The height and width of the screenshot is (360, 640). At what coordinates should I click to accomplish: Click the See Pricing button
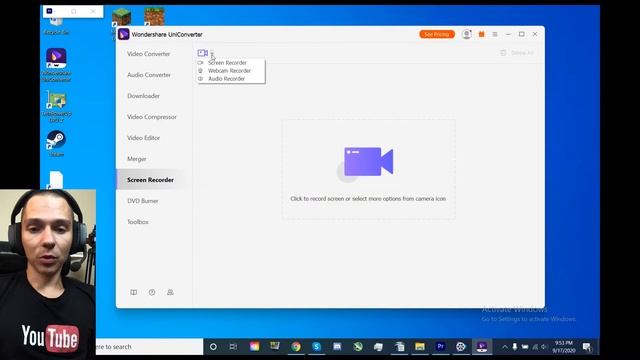(437, 34)
